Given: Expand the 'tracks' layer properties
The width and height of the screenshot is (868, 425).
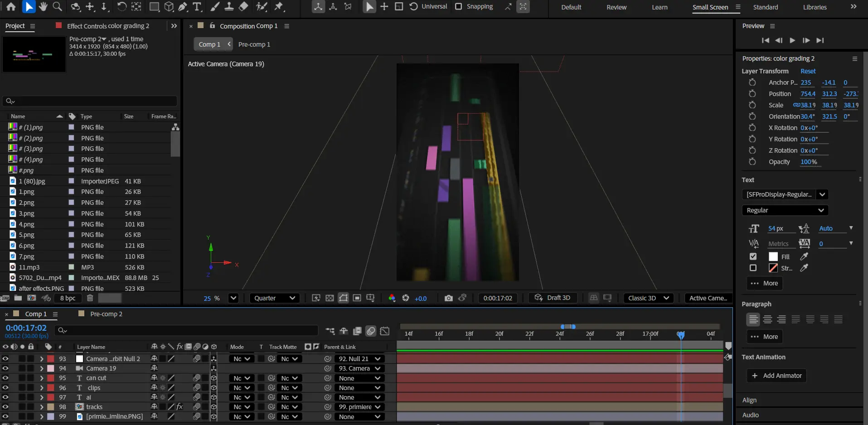Looking at the screenshot, I should tap(42, 407).
